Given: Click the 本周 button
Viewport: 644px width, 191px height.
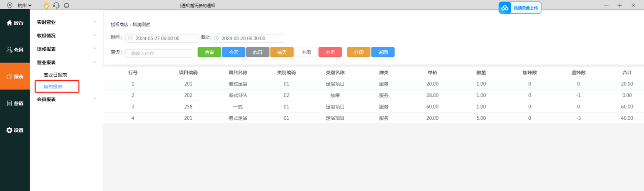Looking at the screenshot, I should point(306,52).
